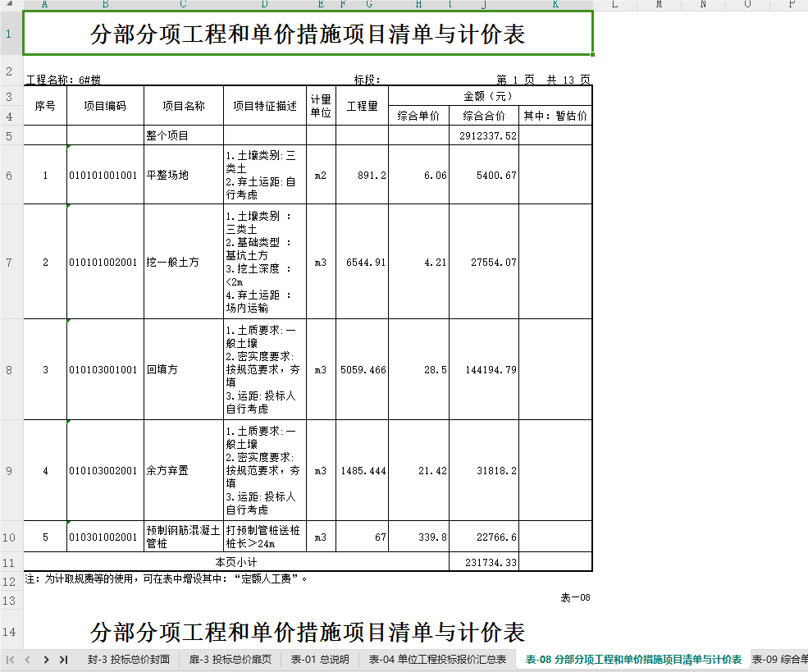Switch to the 扉-3 投标总价扉页 sheet
Image resolution: width=808 pixels, height=672 pixels.
(x=230, y=659)
